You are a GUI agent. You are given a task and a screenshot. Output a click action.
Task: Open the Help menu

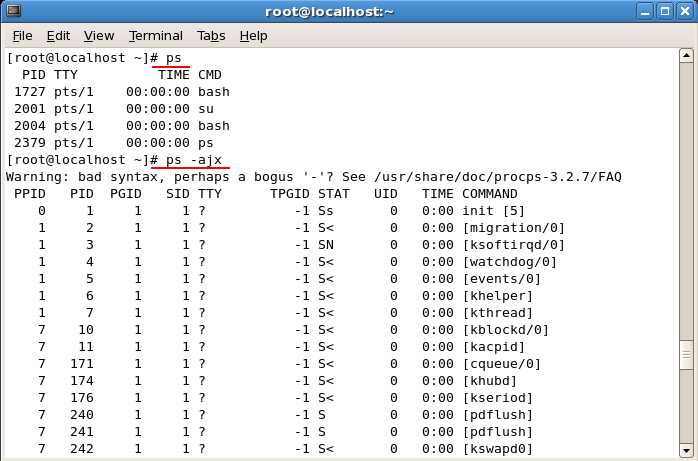(253, 36)
